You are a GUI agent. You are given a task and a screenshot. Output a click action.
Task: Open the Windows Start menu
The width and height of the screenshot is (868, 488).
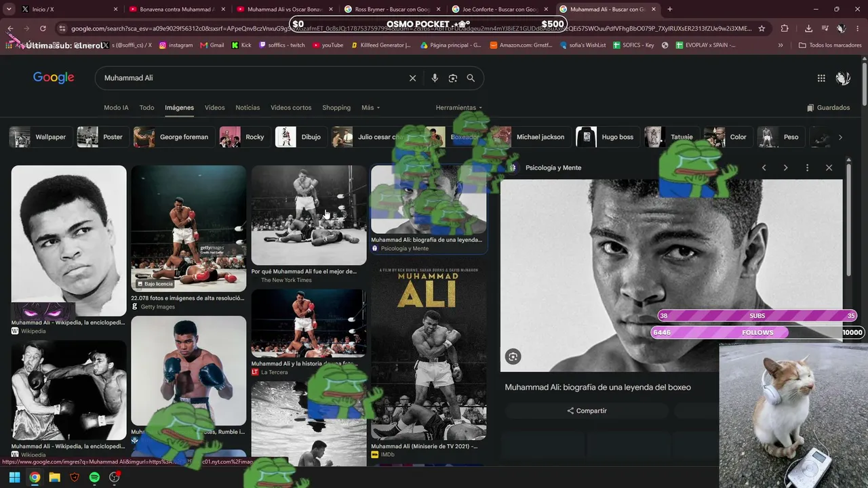[x=14, y=477]
